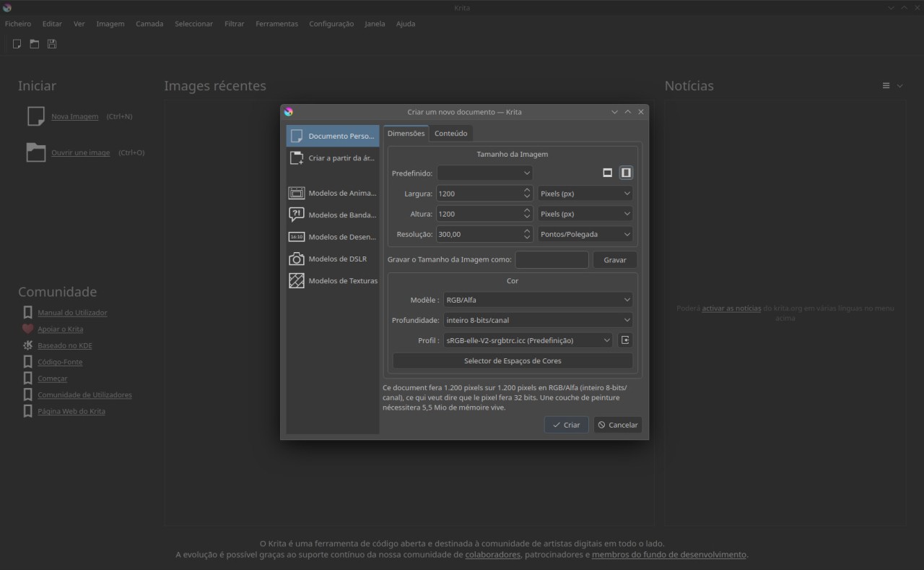Open the Altura unit dropdown

(x=585, y=214)
